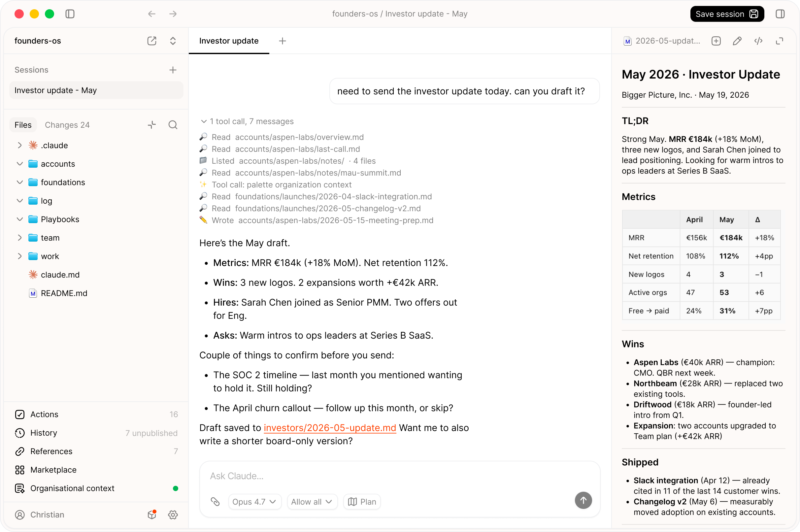800x532 pixels.
Task: Open the Actions panel
Action: (x=96, y=414)
